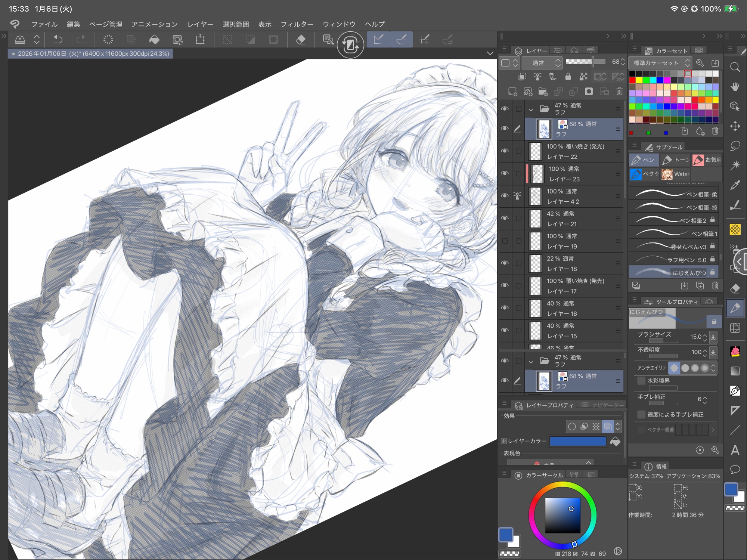Select the Eyedropper tool
Image resolution: width=747 pixels, height=560 pixels.
735,185
